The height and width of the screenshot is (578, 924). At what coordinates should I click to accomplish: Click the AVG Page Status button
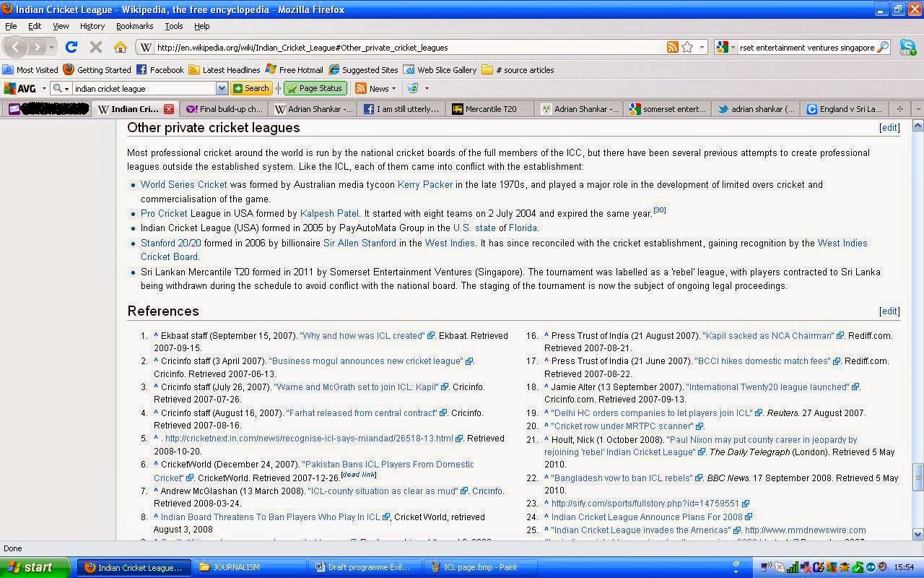click(x=315, y=88)
